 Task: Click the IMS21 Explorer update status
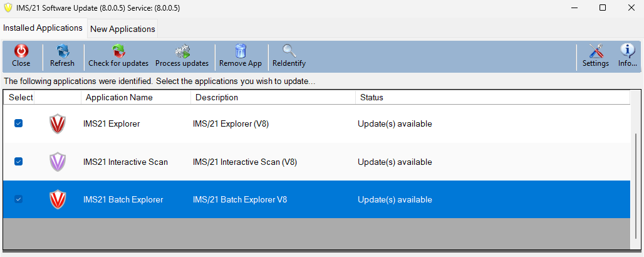pyautogui.click(x=395, y=123)
